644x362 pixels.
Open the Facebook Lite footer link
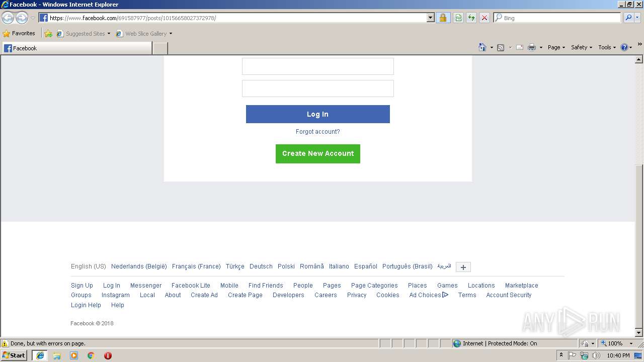[191, 286]
